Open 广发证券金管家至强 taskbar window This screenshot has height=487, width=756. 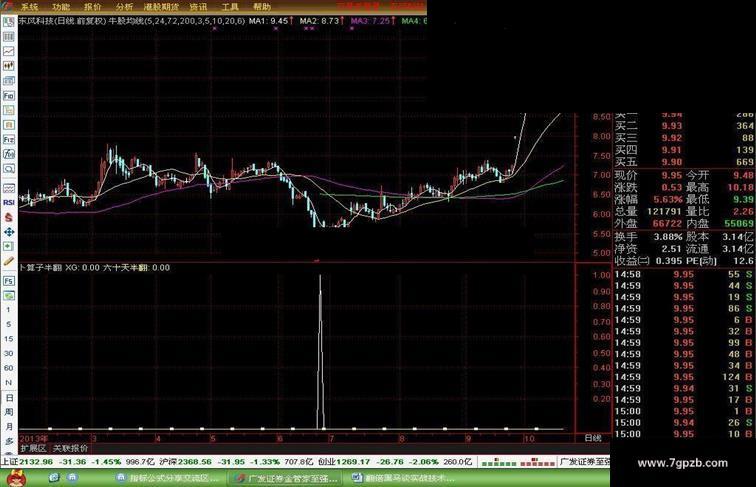285,478
